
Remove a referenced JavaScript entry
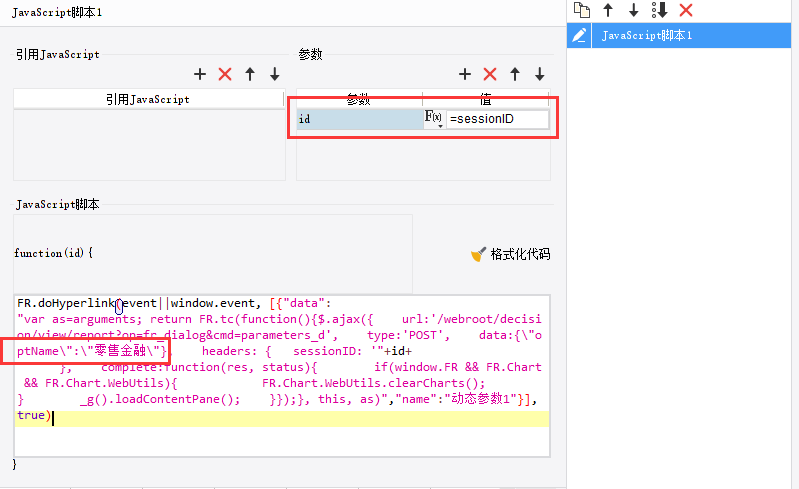pos(225,74)
